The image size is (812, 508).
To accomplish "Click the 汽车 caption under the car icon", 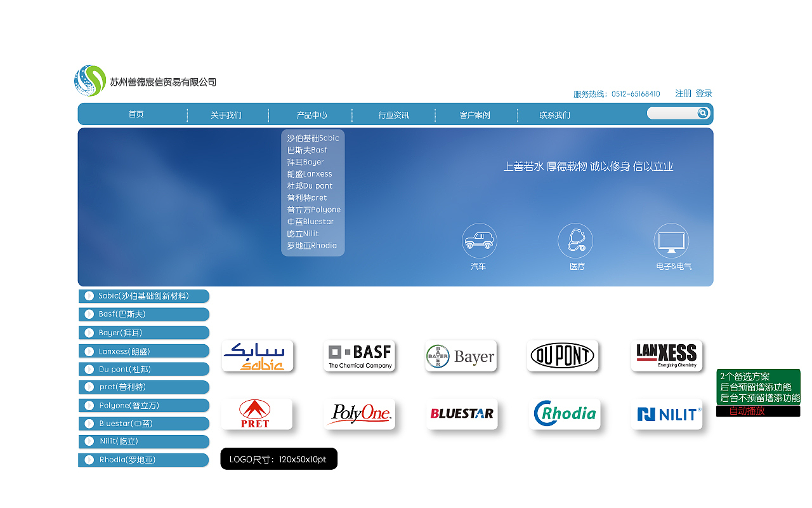I will click(478, 267).
